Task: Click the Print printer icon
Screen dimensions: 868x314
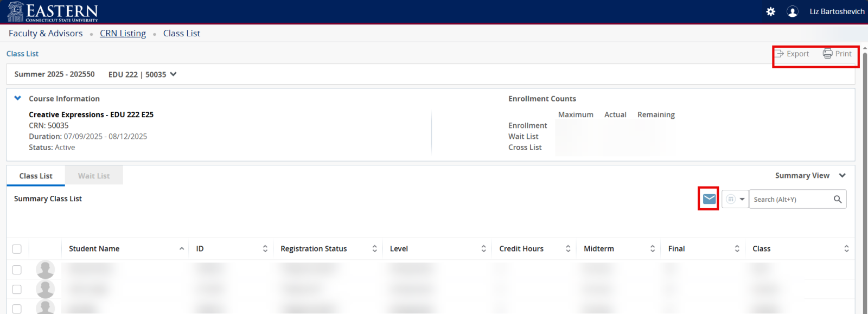Action: pos(827,54)
